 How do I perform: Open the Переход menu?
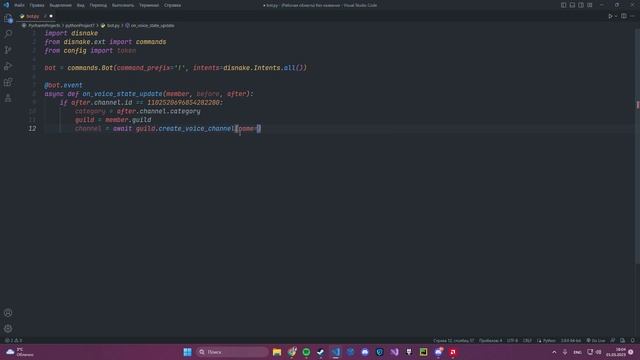[98, 5]
